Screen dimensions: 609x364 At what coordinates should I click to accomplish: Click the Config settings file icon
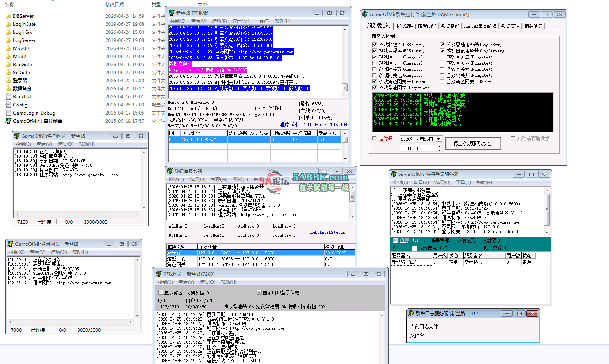[8, 105]
